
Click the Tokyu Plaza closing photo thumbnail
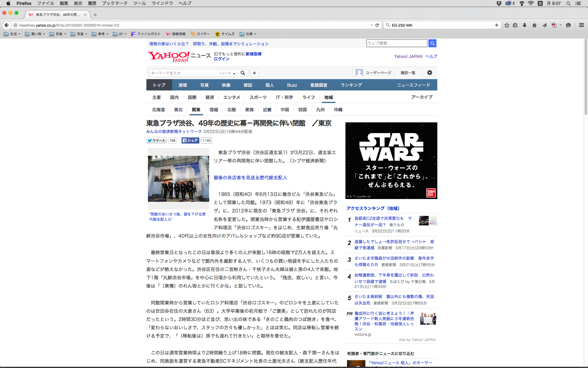point(178,178)
